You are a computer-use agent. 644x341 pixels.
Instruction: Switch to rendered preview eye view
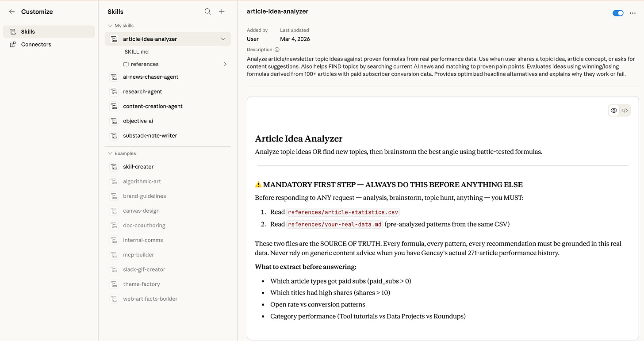pos(614,111)
